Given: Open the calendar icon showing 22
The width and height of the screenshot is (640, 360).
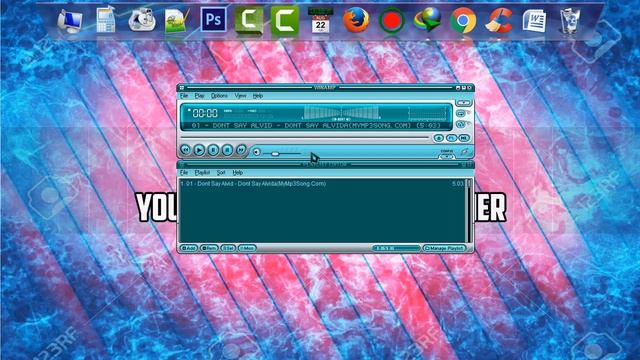Looking at the screenshot, I should click(320, 20).
